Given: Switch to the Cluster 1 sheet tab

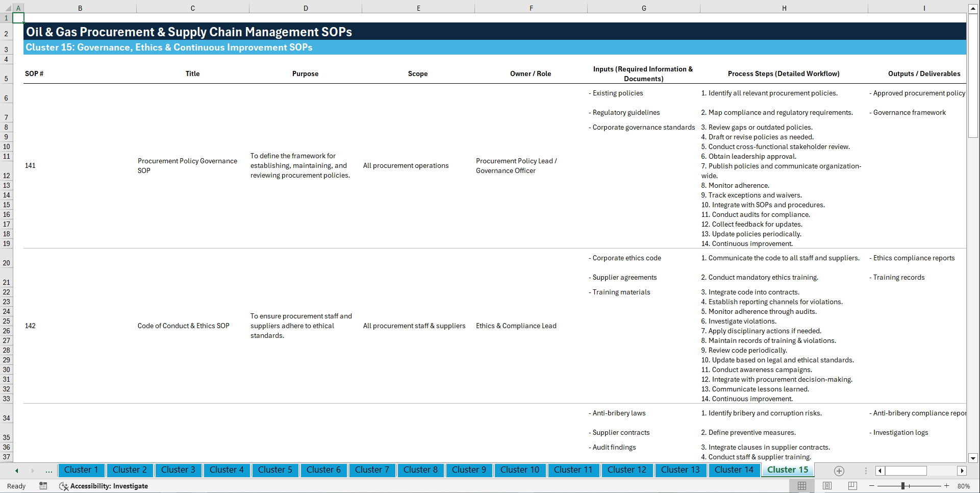Looking at the screenshot, I should tap(81, 470).
